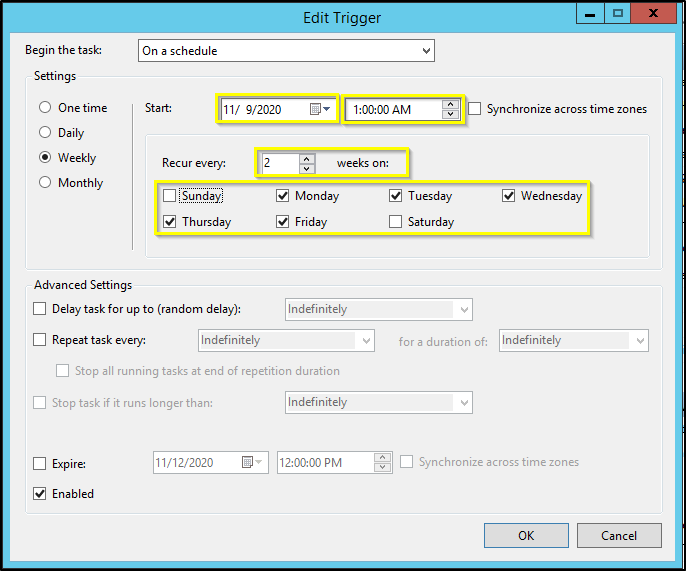Confirm the trigger with OK

point(526,536)
